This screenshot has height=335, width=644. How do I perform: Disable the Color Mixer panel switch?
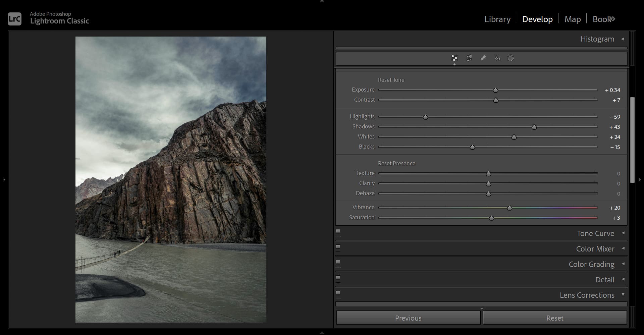338,248
